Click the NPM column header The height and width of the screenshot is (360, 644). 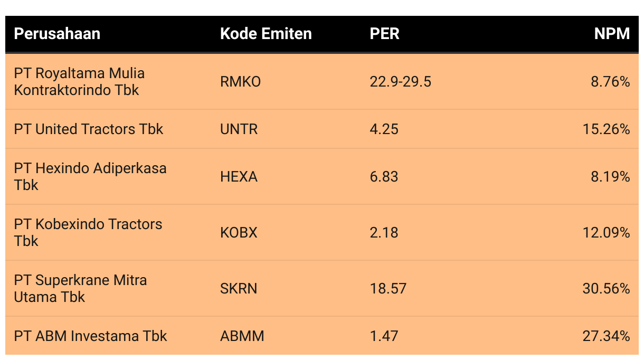pos(612,34)
